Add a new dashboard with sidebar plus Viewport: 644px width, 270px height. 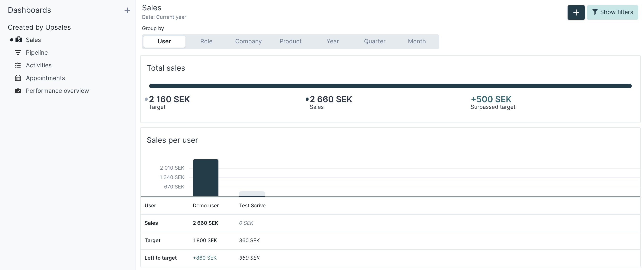point(127,10)
